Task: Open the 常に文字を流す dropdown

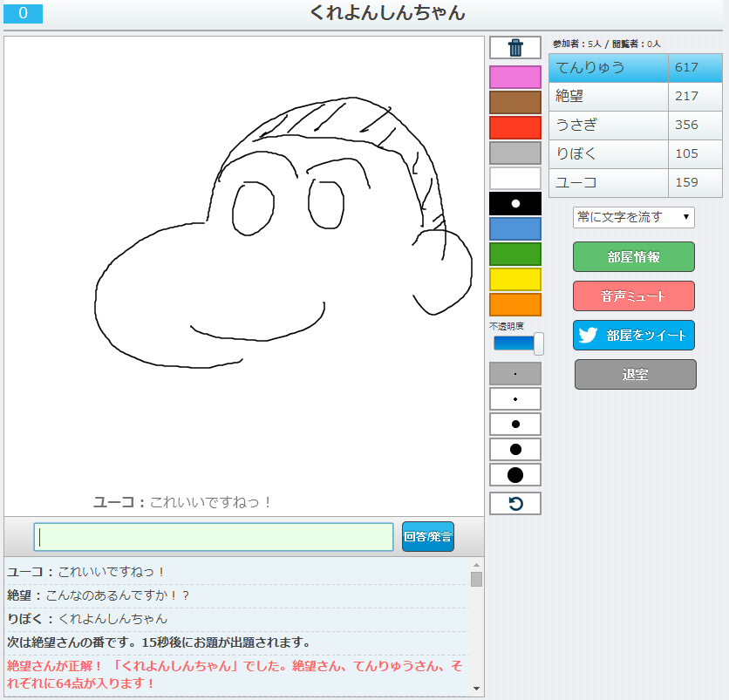Action: coord(633,217)
